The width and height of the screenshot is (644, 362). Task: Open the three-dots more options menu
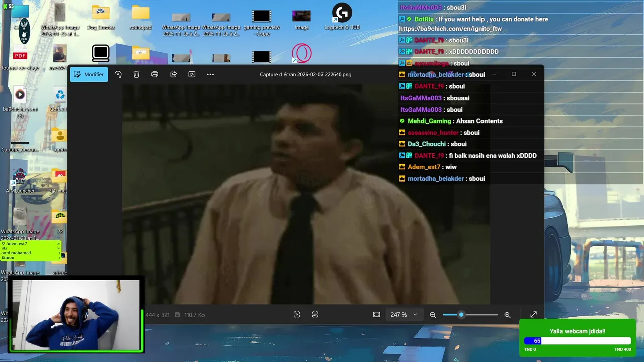click(210, 74)
